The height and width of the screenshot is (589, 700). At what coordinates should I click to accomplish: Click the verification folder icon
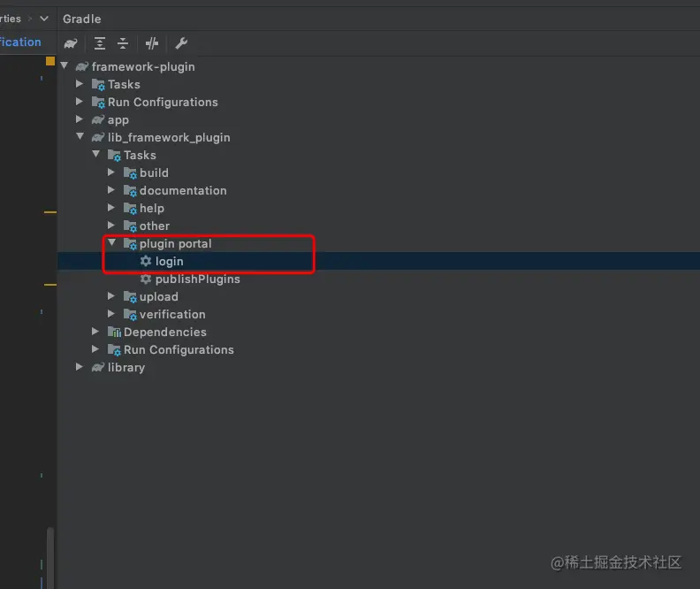pos(130,315)
